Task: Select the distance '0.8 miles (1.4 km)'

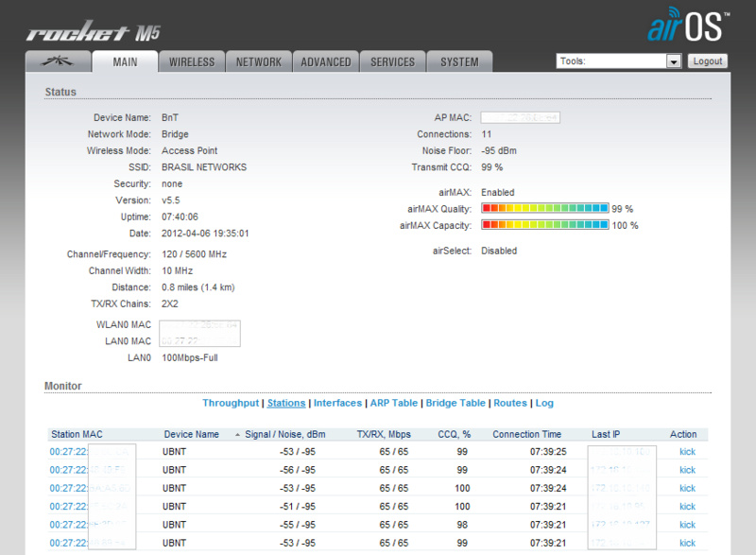Action: 198,287
